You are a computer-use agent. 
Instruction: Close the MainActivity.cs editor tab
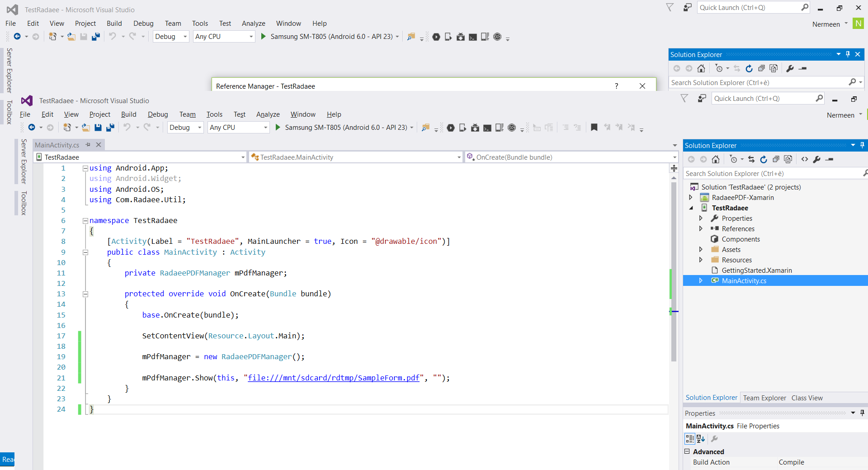[x=99, y=145]
